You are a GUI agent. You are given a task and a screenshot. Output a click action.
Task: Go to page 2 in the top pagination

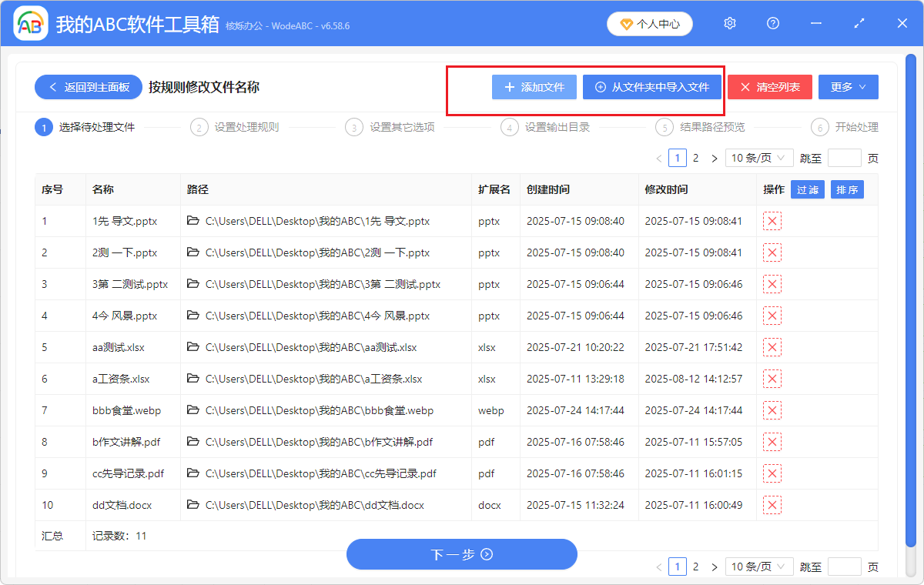pyautogui.click(x=695, y=157)
